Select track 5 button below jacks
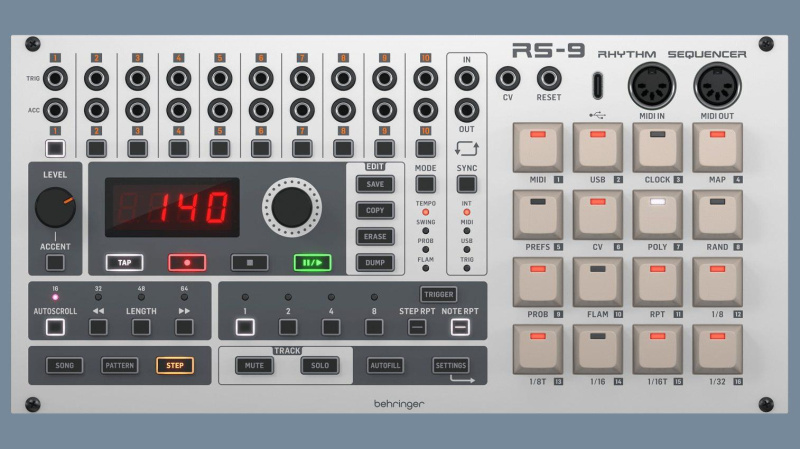The width and height of the screenshot is (800, 449). tap(220, 148)
